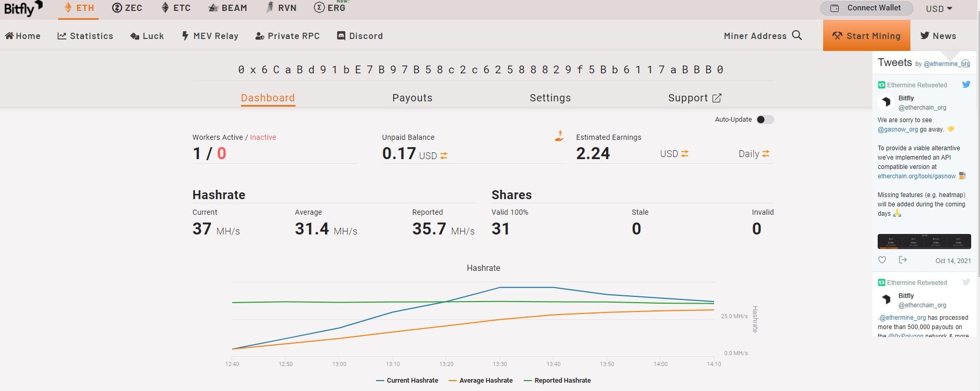This screenshot has height=391, width=980.
Task: Click the Bitfly logo
Action: coord(23,8)
